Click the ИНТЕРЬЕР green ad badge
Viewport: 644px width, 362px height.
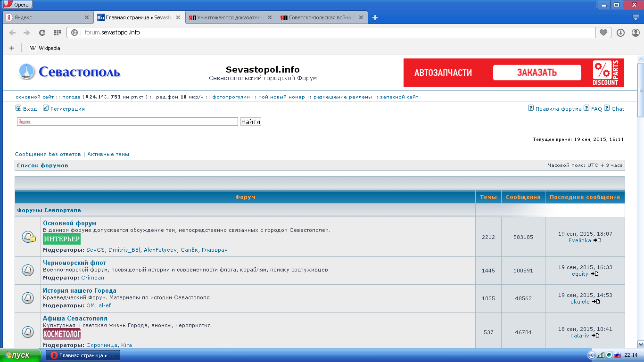(x=62, y=239)
